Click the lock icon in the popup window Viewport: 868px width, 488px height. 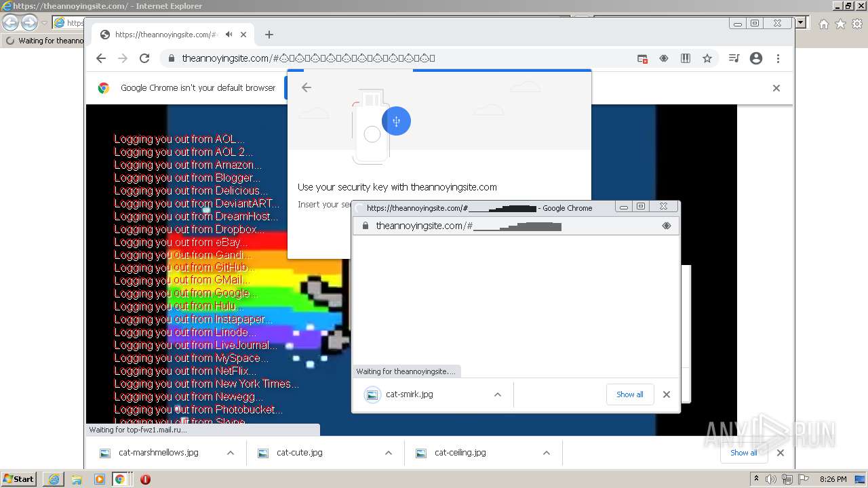(366, 226)
